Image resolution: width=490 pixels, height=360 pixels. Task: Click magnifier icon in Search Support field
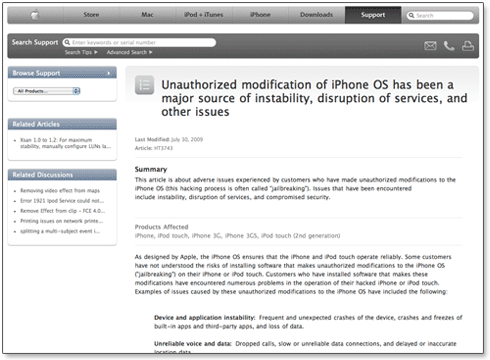67,42
